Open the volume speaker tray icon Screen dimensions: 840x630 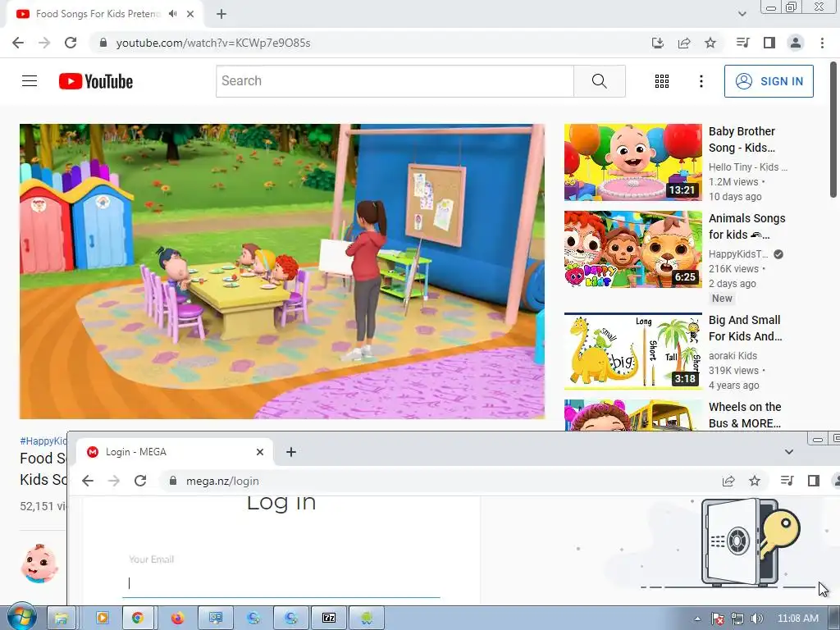[756, 619]
